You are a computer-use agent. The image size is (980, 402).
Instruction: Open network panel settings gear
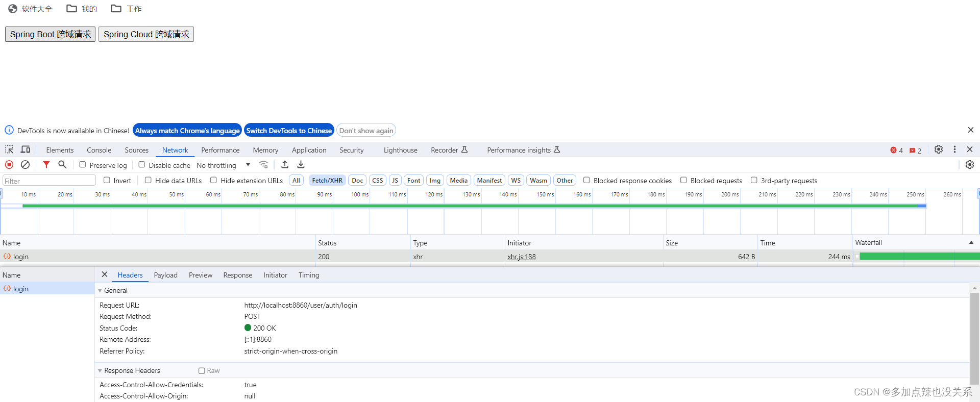point(970,164)
